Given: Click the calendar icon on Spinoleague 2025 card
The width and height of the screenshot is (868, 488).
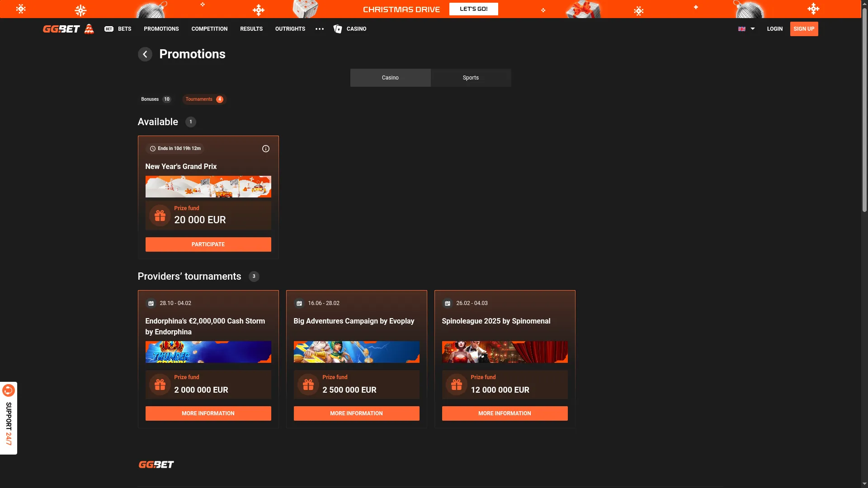Looking at the screenshot, I should click(447, 304).
